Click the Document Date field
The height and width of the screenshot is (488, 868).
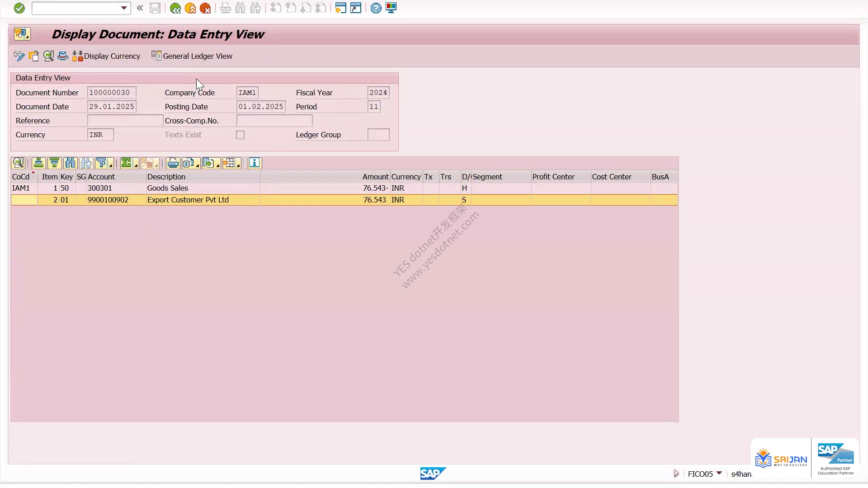[x=112, y=107]
